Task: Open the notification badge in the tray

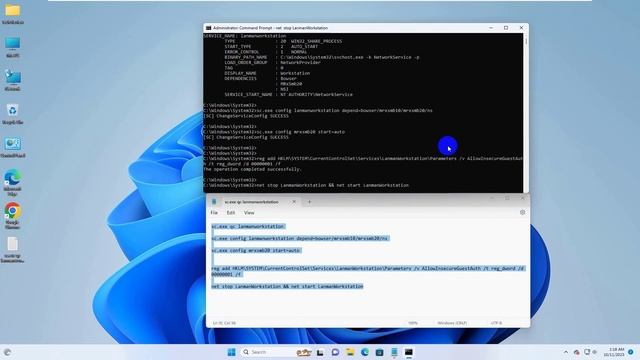Action: (x=631, y=352)
